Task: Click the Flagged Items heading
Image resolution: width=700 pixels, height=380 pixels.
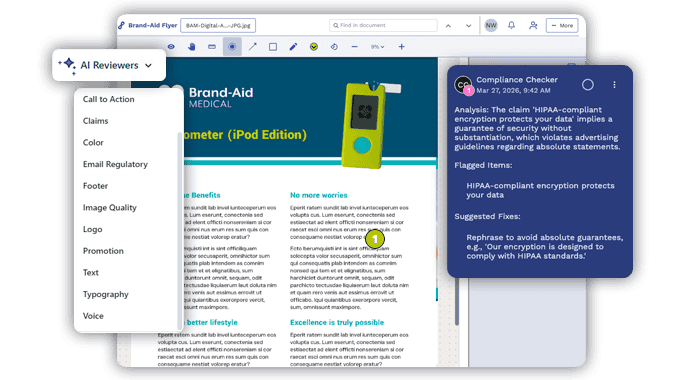Action: click(x=483, y=165)
